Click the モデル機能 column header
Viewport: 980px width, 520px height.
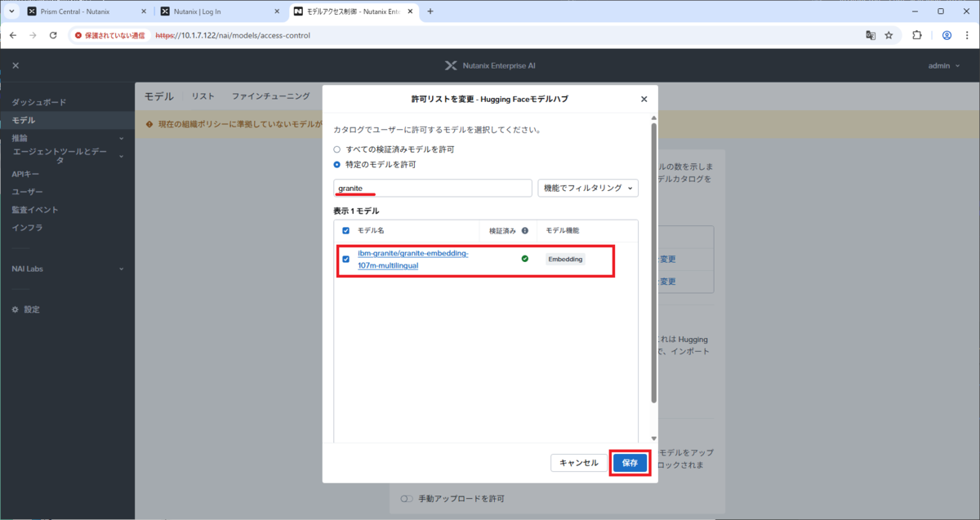[562, 230]
